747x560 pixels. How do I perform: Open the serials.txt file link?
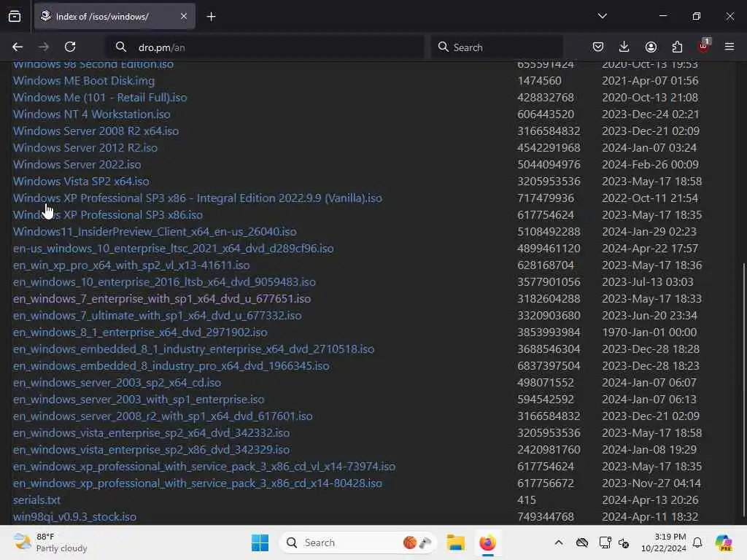click(x=36, y=500)
